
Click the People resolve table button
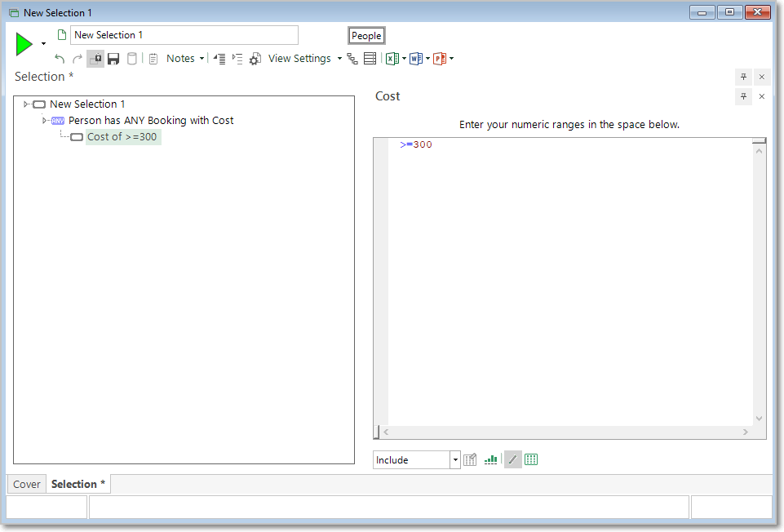point(366,36)
